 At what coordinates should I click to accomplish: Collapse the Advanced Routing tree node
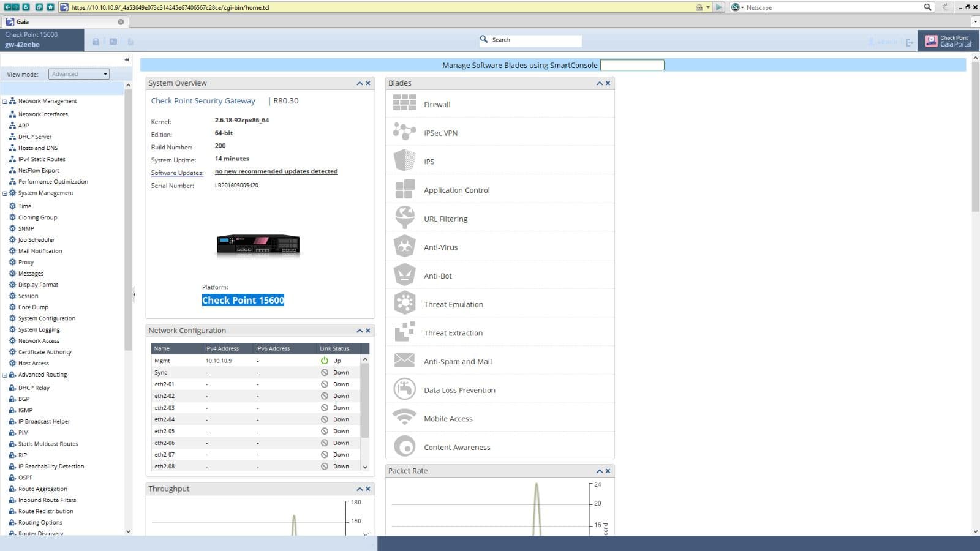pos(5,375)
